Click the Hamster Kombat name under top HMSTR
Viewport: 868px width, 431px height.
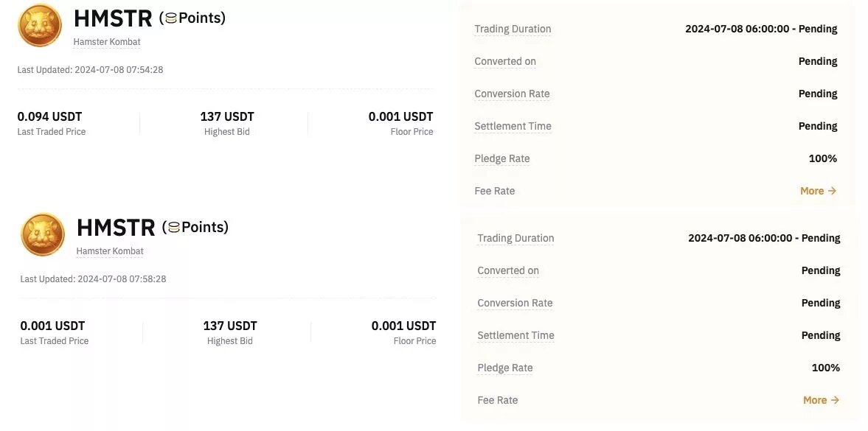[106, 41]
